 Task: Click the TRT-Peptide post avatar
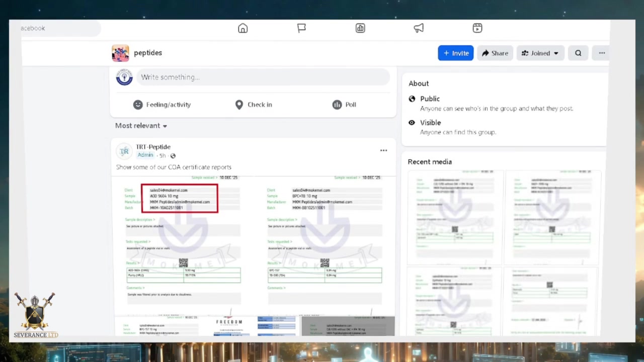124,151
